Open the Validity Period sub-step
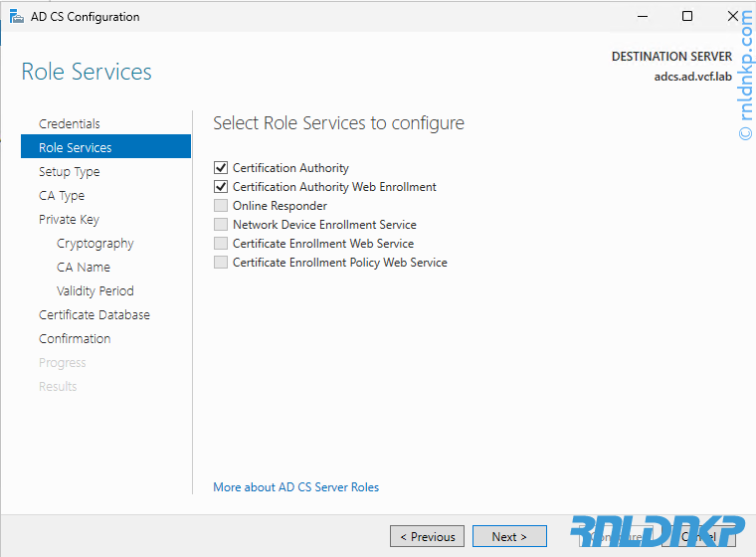 (x=95, y=290)
